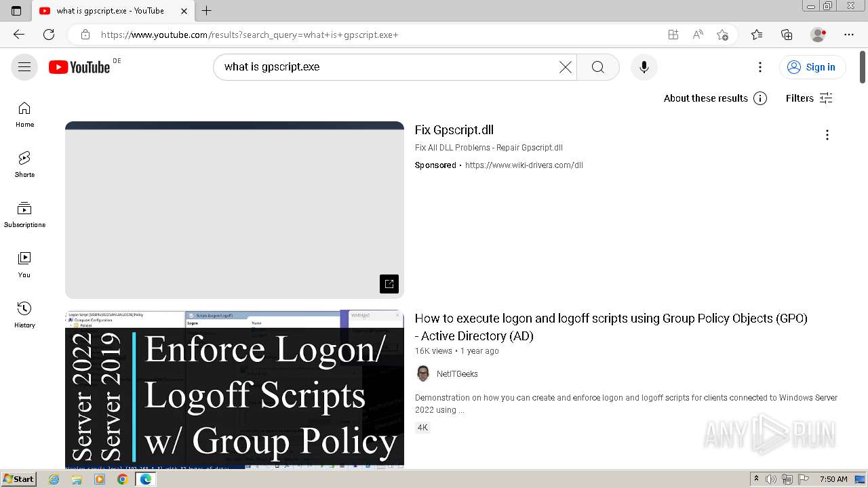This screenshot has height=488, width=868.
Task: Click the YouTube logo
Action: (79, 67)
